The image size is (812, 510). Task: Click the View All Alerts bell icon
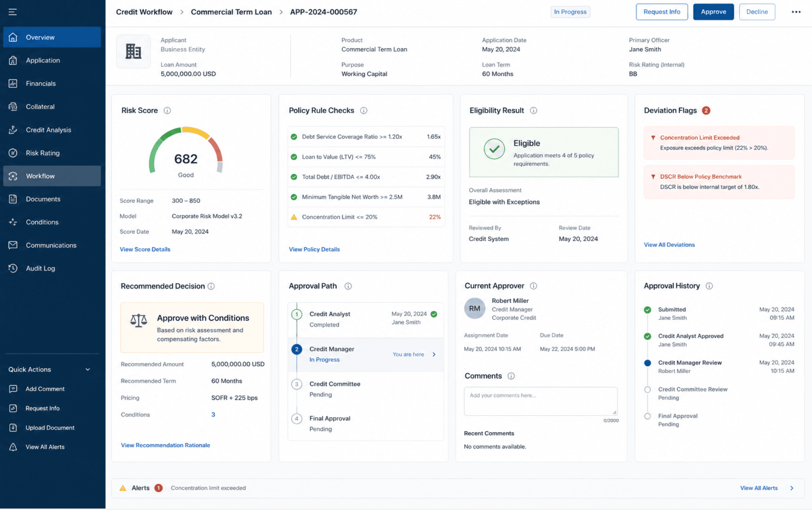click(13, 447)
